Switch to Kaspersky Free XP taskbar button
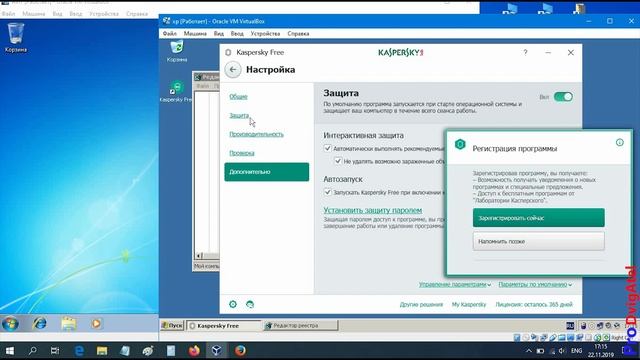This screenshot has height=360, width=640. 224,325
